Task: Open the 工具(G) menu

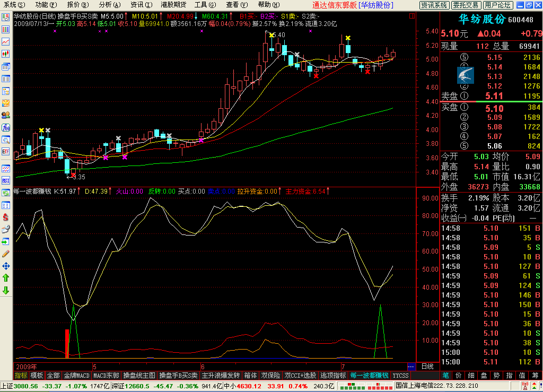Action: 205,5
